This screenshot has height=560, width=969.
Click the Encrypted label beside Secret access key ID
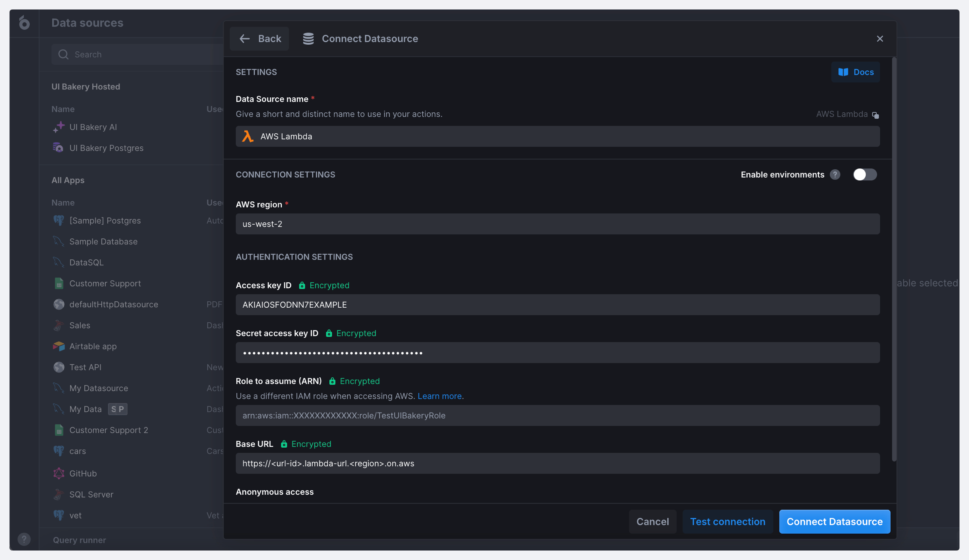coord(356,333)
